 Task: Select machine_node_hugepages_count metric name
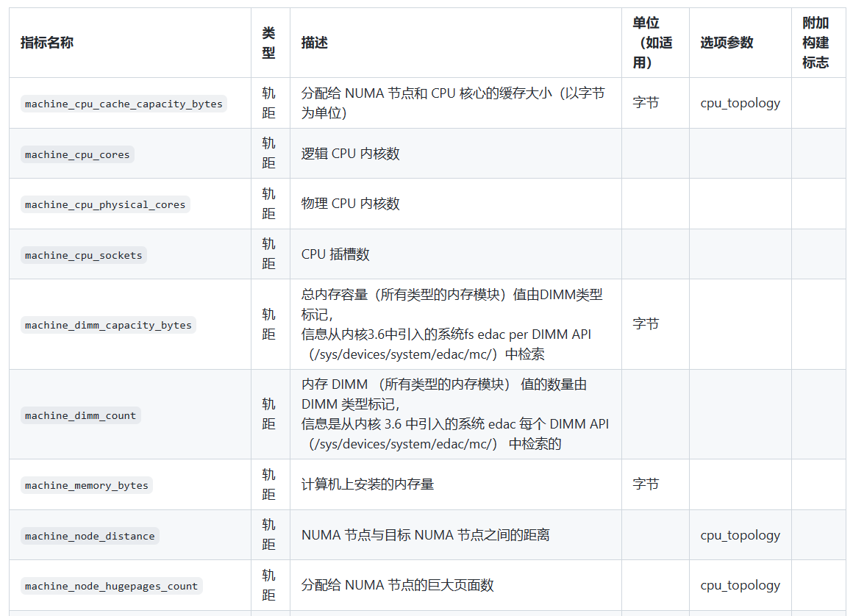tap(112, 586)
